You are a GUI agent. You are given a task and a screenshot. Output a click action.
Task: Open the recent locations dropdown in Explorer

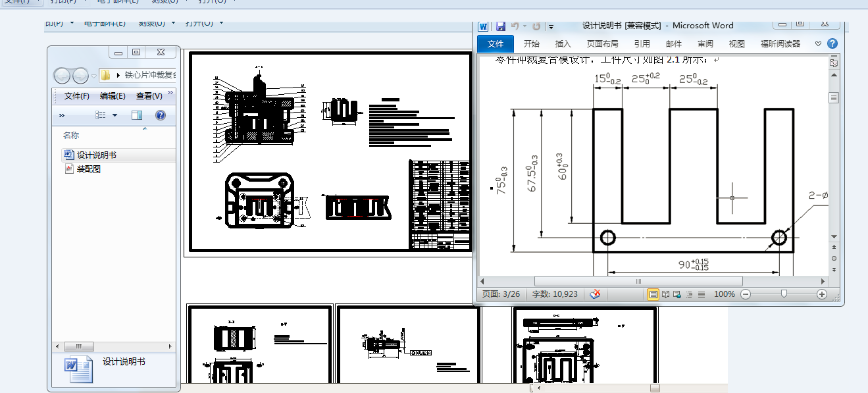tap(94, 76)
